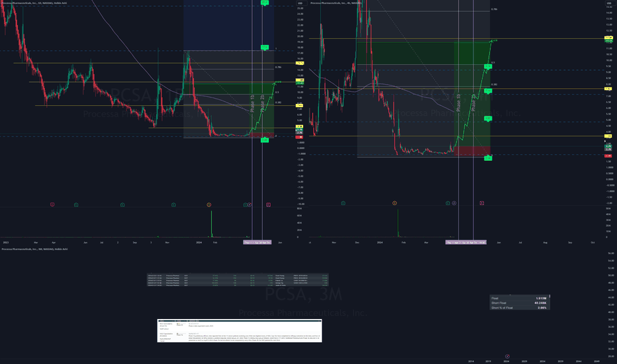Click green event marker before Sep on 1D chart
Screen dimensions: 617x364
pos(122,205)
